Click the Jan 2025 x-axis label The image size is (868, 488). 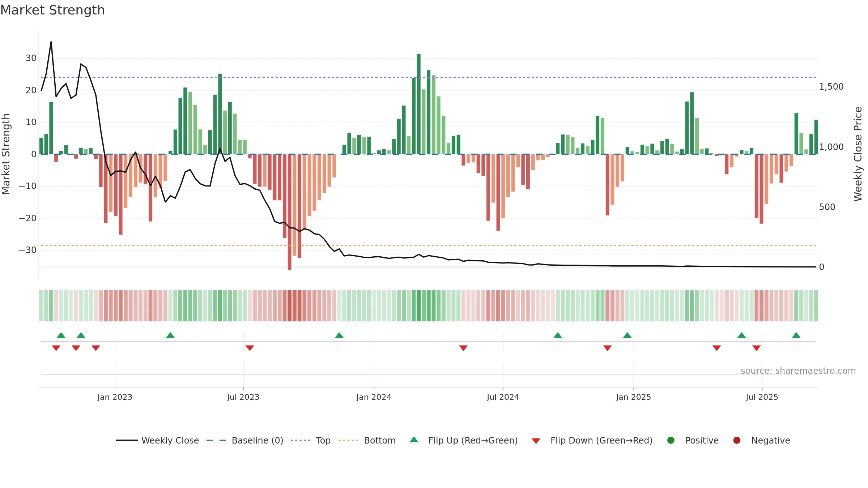tap(633, 397)
